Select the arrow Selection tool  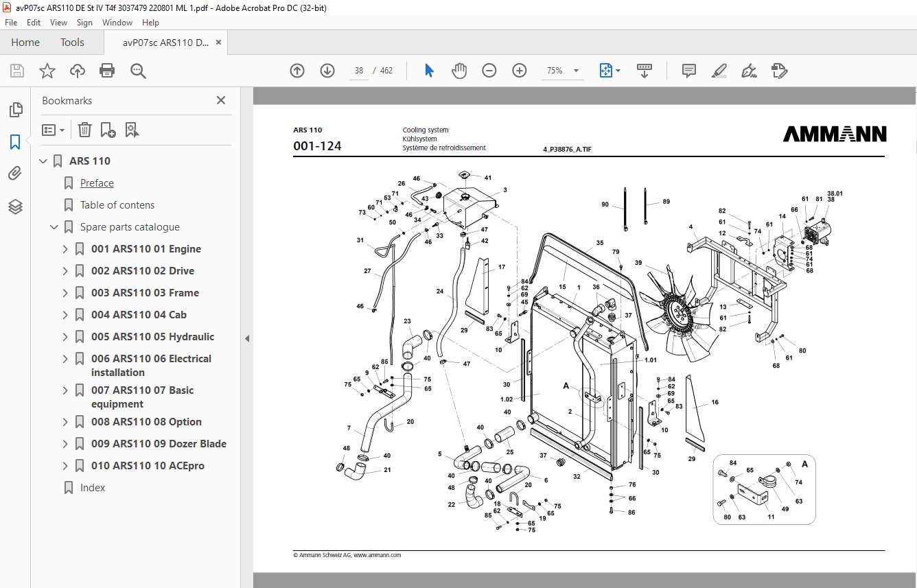tap(430, 71)
